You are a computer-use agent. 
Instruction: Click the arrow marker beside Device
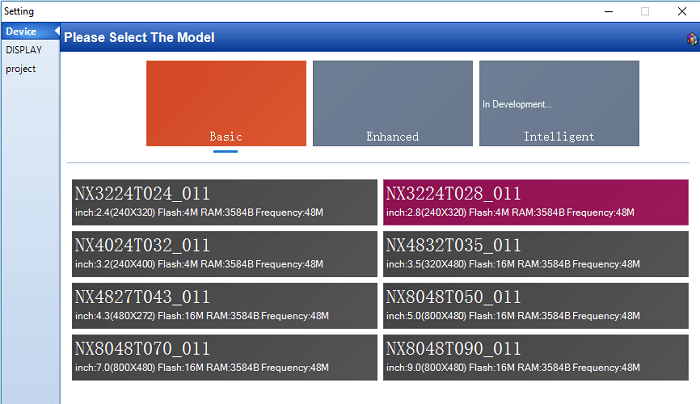point(57,32)
